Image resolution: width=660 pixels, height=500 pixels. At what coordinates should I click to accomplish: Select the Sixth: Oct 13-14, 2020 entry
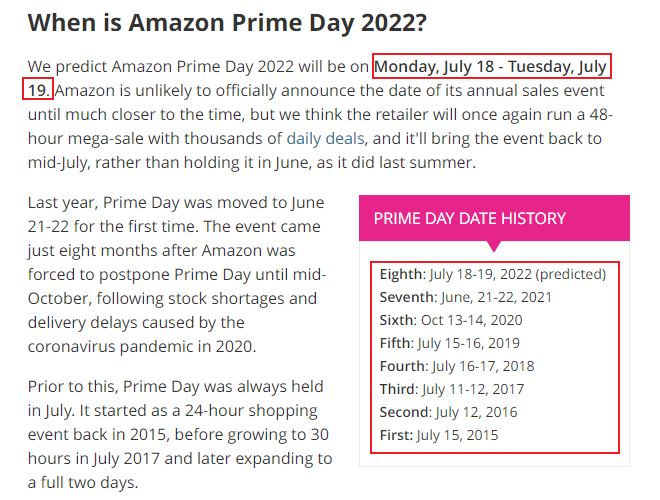(451, 320)
